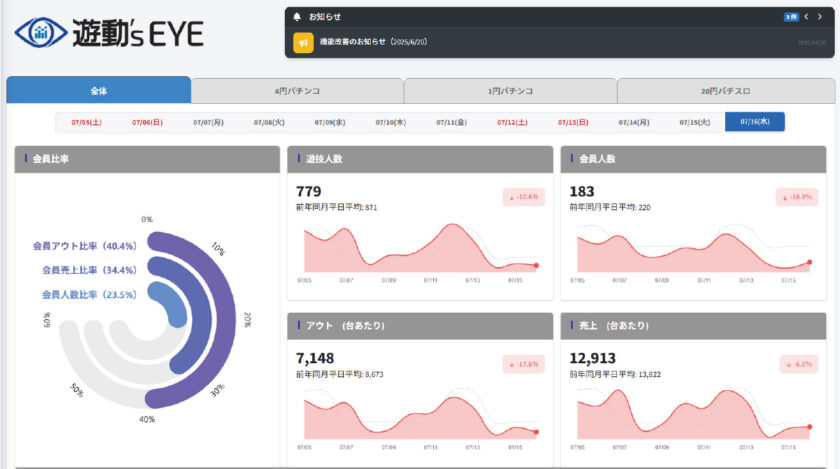Select date 07/10(木)

tap(391, 122)
